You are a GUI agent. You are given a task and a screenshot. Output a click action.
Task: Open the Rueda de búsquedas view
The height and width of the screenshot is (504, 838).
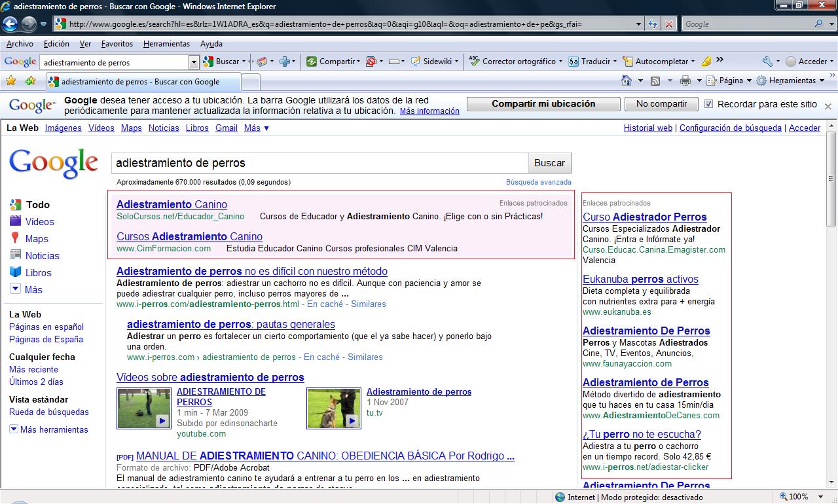pyautogui.click(x=49, y=412)
